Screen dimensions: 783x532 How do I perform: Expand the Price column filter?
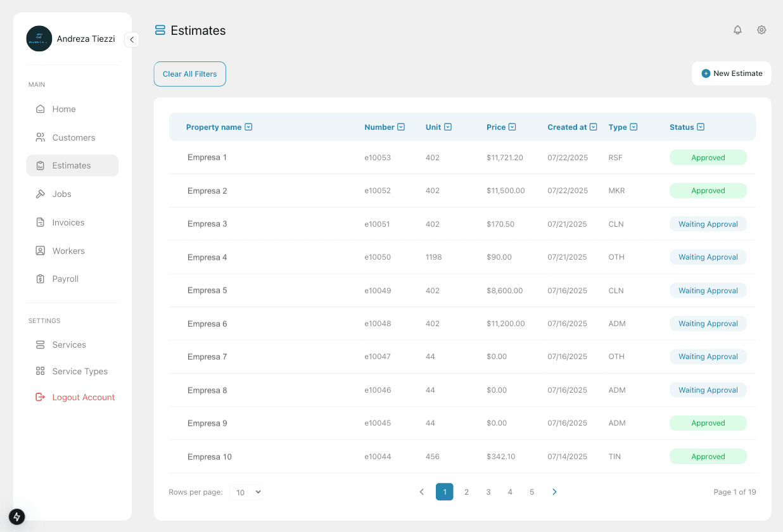coord(512,127)
